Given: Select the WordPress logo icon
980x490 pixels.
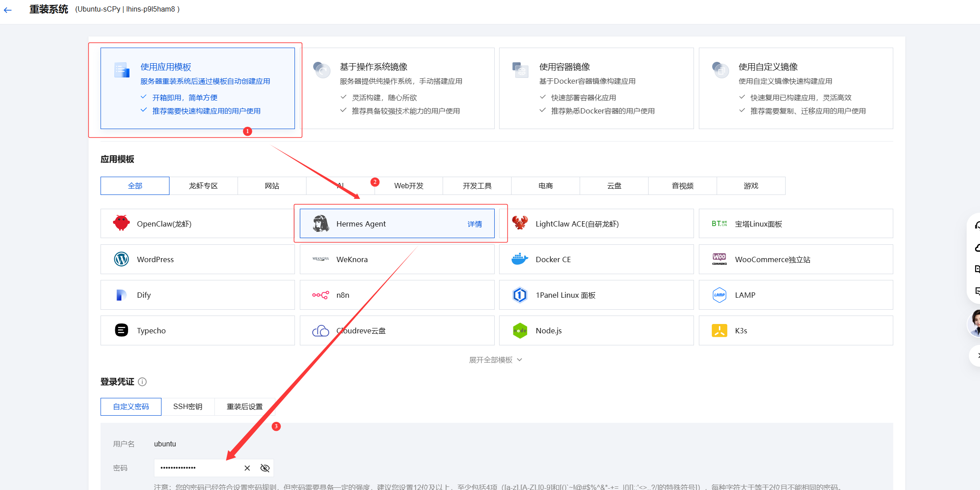Looking at the screenshot, I should pos(121,259).
